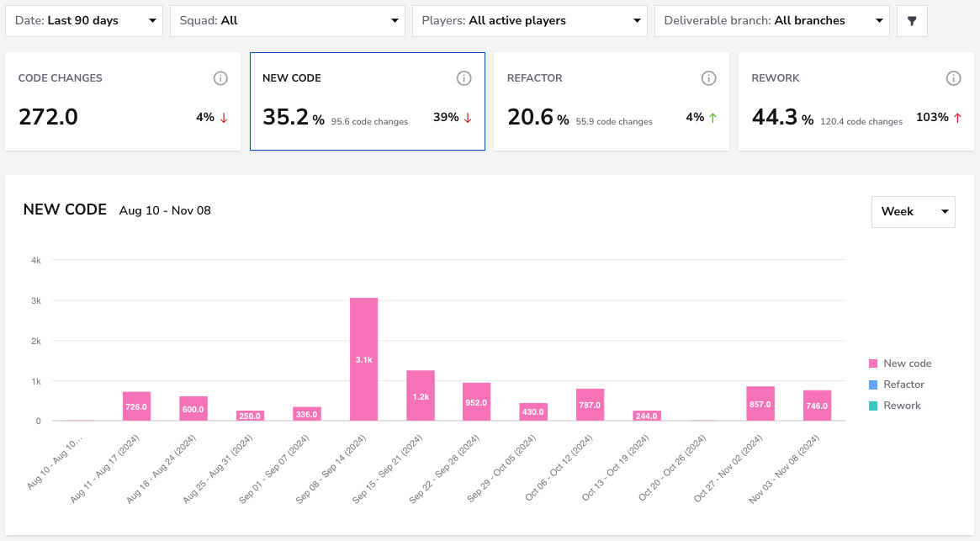Image resolution: width=980 pixels, height=541 pixels.
Task: Open the Week interval dropdown
Action: [914, 212]
